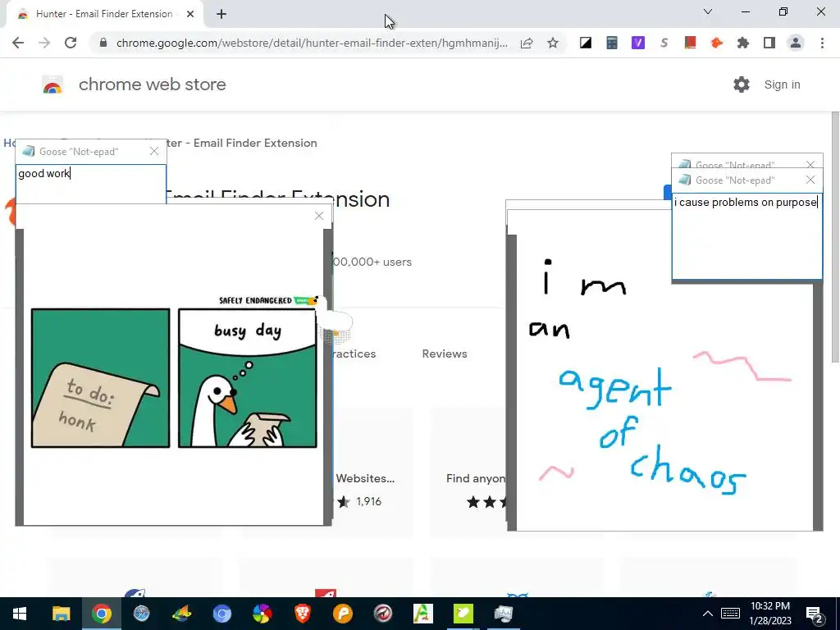
Task: Open the Brave browser taskbar icon
Action: point(302,614)
